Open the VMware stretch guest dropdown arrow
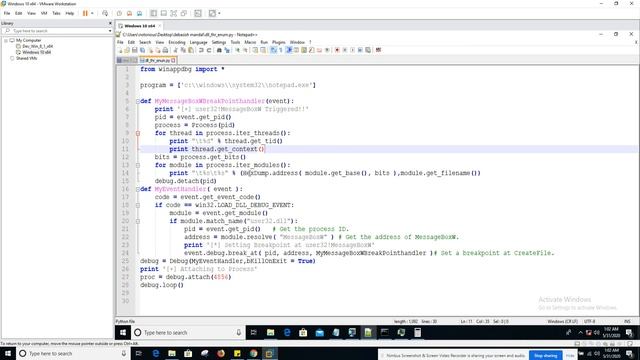Screen dimensions: 640x360 pyautogui.click(x=219, y=13)
